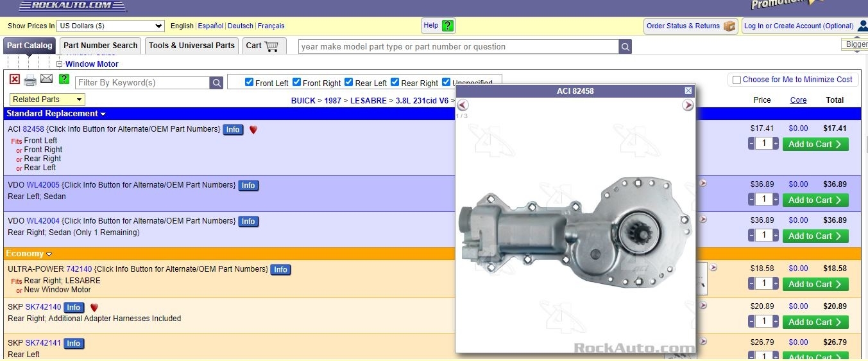Switch language to Français

(271, 26)
